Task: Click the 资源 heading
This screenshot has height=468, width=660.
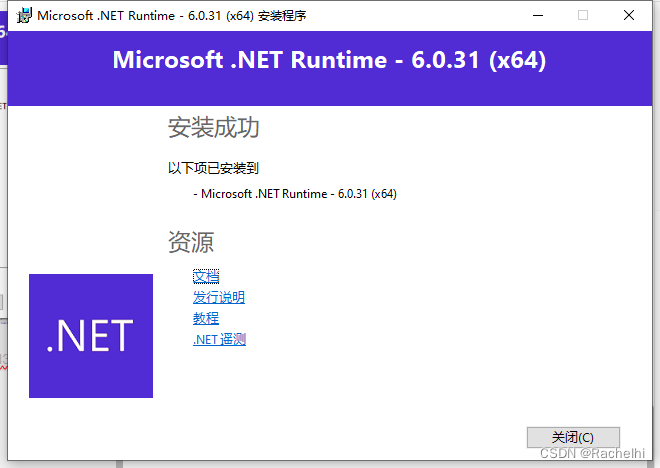Action: (x=191, y=242)
